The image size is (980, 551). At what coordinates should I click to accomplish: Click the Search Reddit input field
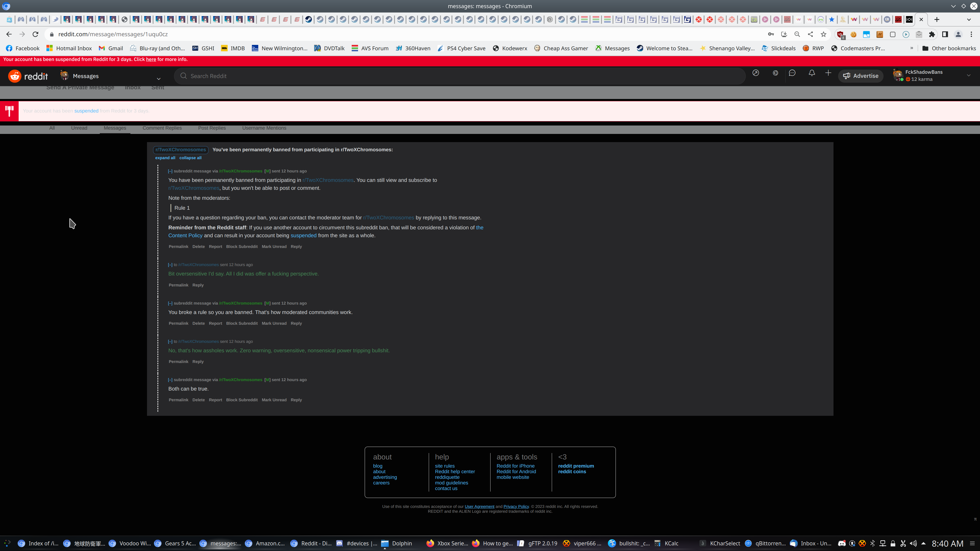457,76
